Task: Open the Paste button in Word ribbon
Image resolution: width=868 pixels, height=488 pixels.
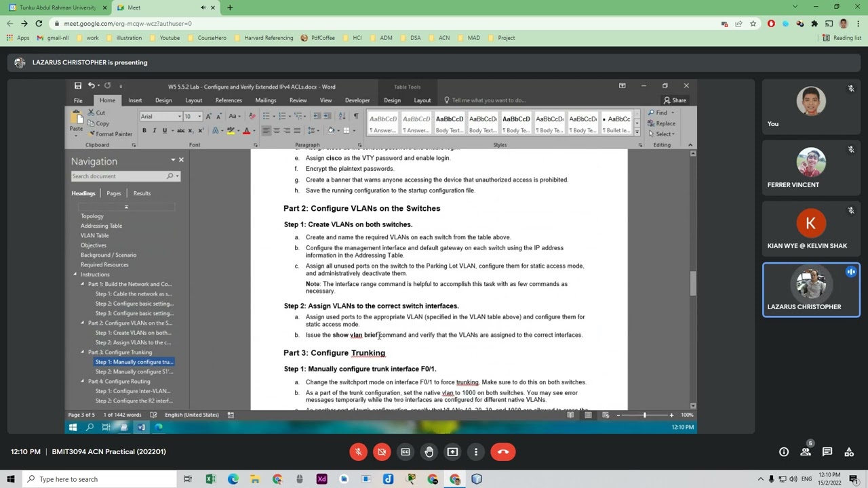Action: 76,122
